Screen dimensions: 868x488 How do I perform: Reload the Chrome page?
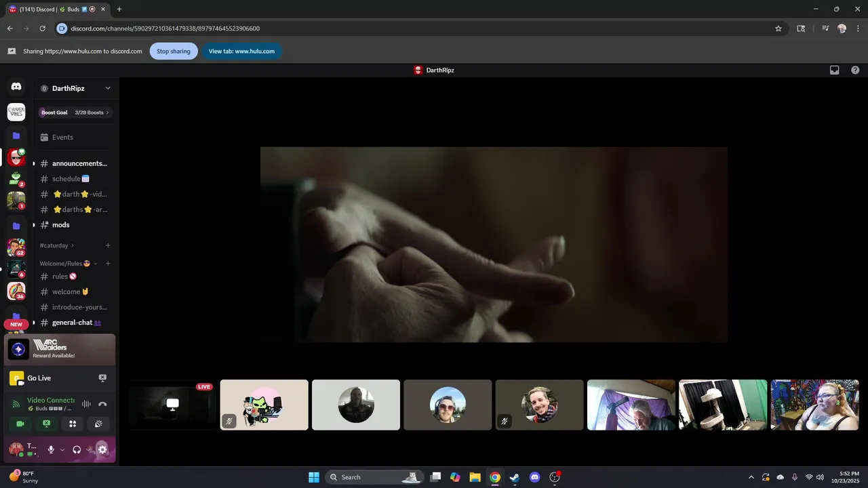(x=42, y=28)
